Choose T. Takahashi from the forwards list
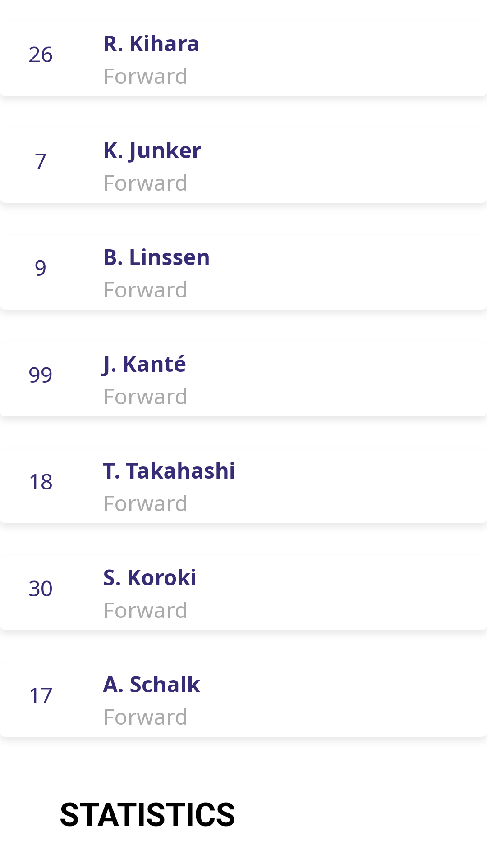This screenshot has width=487, height=868. click(169, 471)
